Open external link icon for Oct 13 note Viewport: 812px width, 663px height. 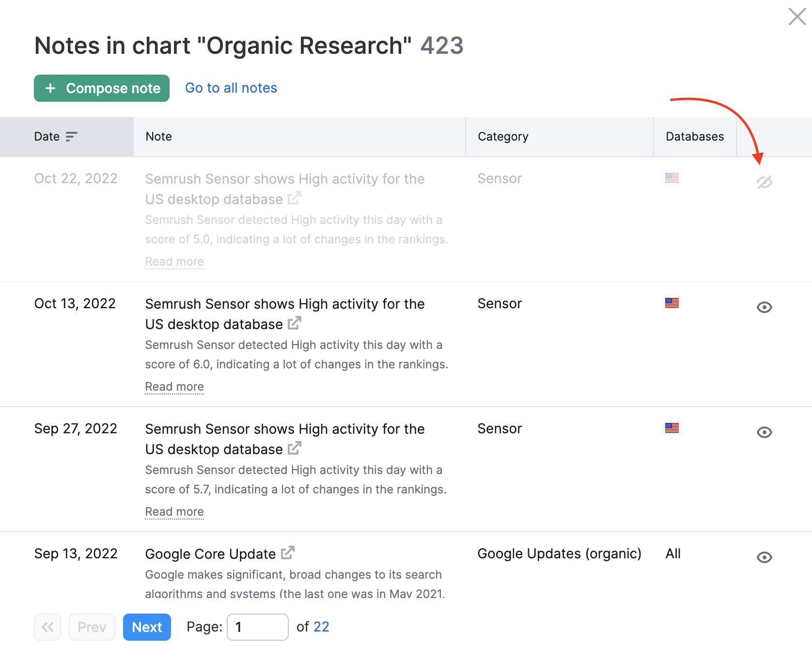coord(295,323)
